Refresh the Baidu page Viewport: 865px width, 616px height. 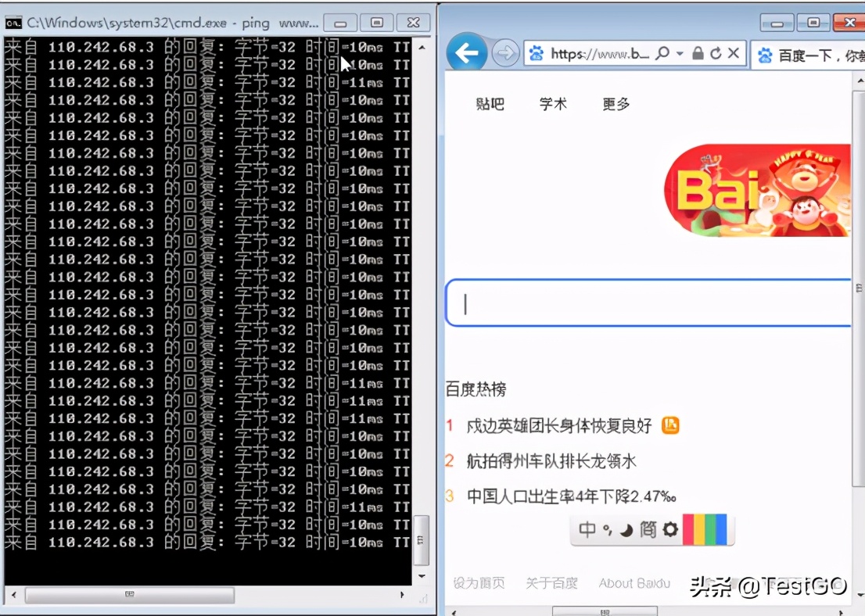click(x=716, y=53)
